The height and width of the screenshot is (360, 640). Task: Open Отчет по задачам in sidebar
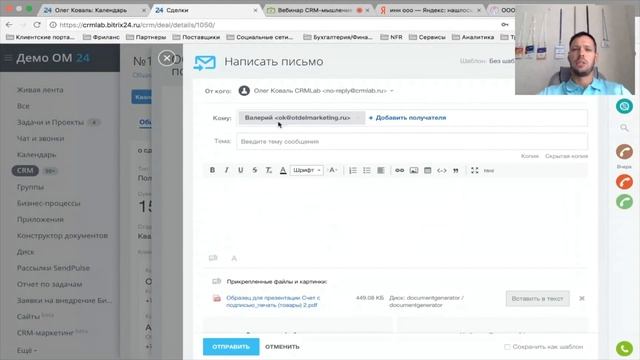coord(49,284)
